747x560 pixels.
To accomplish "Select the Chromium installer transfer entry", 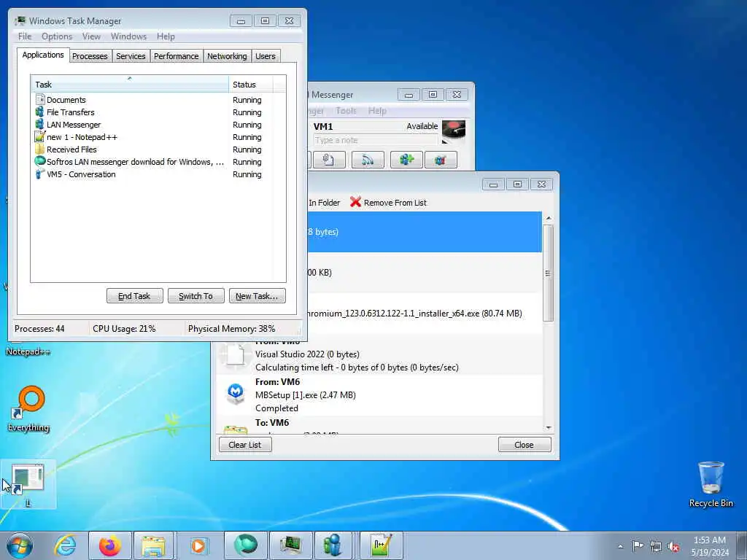I will coord(425,314).
